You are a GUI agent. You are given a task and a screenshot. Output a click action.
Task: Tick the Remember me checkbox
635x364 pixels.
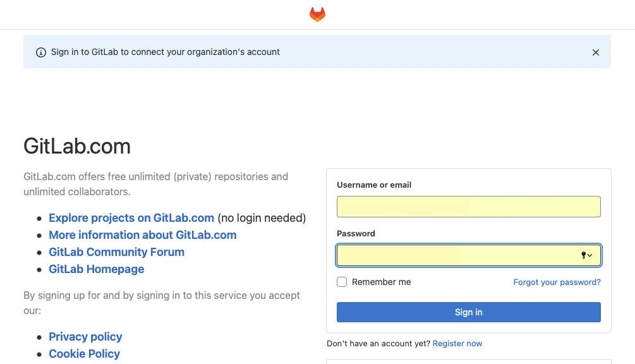342,282
